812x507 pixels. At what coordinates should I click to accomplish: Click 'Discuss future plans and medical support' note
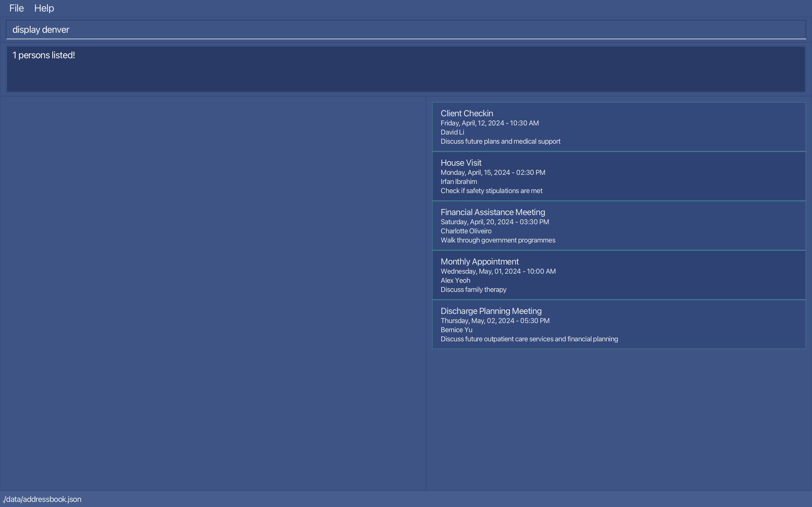point(500,142)
